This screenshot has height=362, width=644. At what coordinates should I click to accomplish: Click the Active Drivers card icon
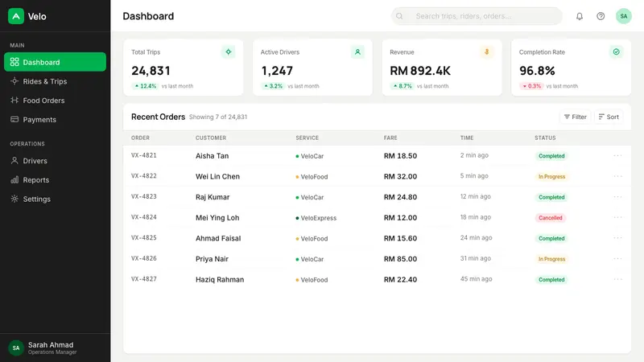pos(357,52)
